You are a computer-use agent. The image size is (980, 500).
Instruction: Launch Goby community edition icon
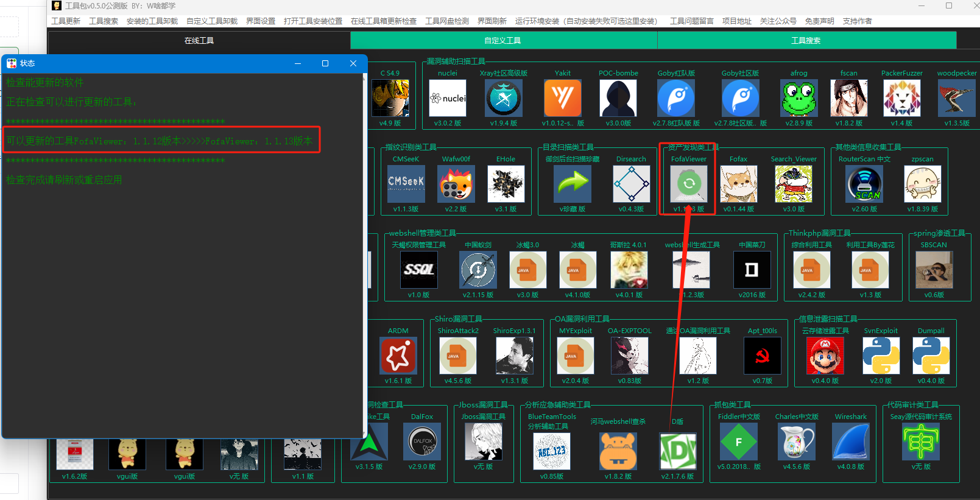click(x=741, y=98)
